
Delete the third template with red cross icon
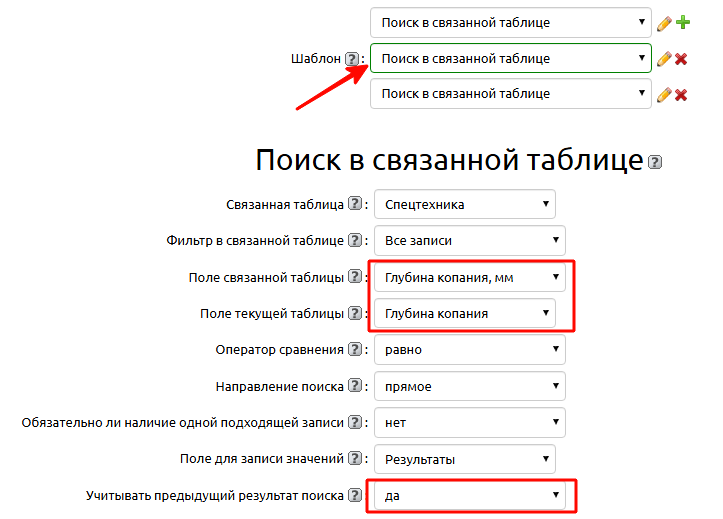click(x=681, y=95)
